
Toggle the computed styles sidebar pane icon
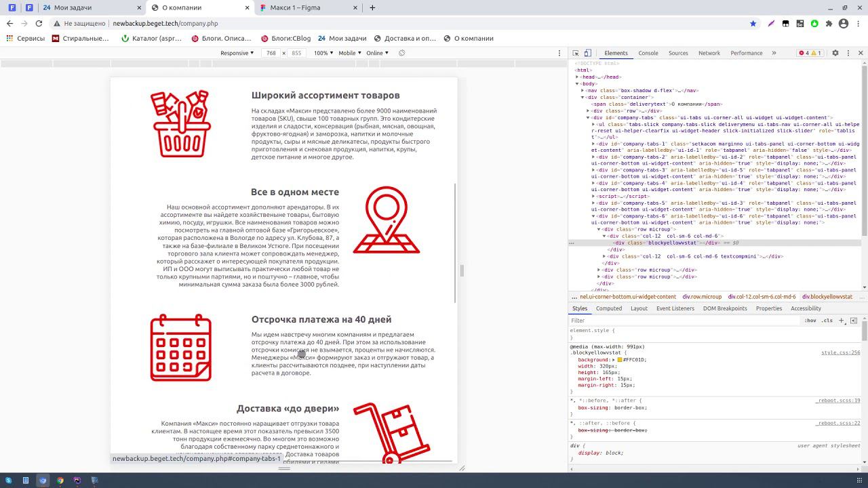(854, 321)
